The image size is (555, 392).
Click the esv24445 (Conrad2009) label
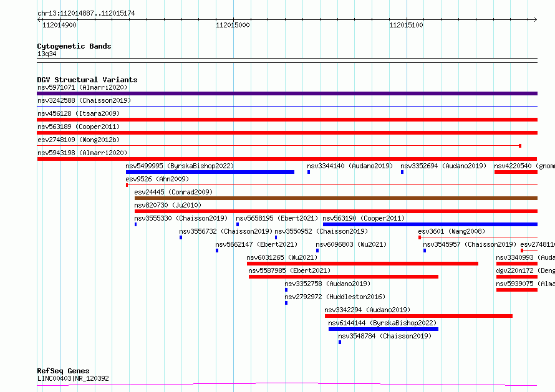(173, 192)
